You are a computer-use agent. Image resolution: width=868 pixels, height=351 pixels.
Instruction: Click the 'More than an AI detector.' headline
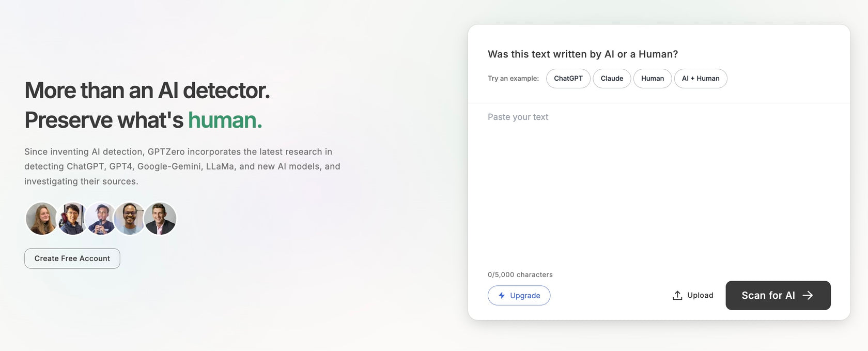[147, 90]
